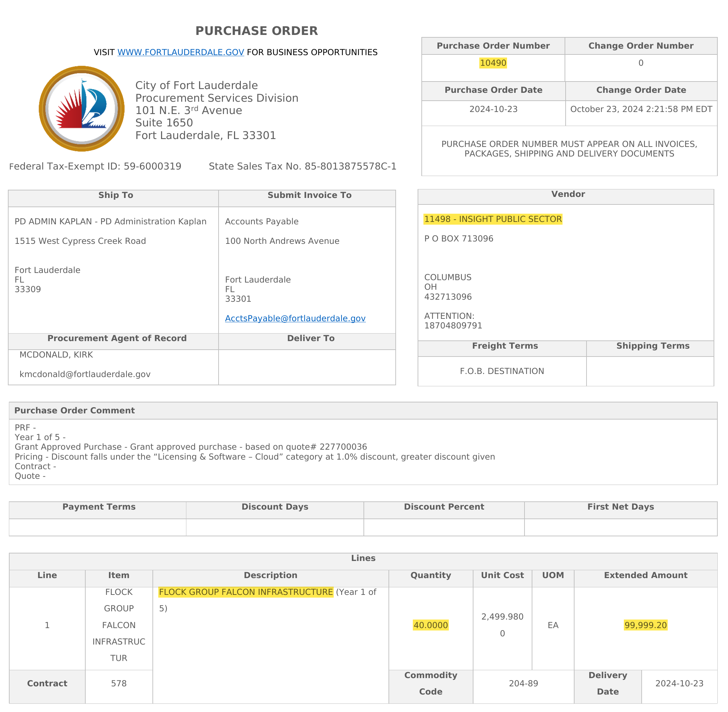Click the Suite 1650 address line
The height and width of the screenshot is (712, 728).
164,123
